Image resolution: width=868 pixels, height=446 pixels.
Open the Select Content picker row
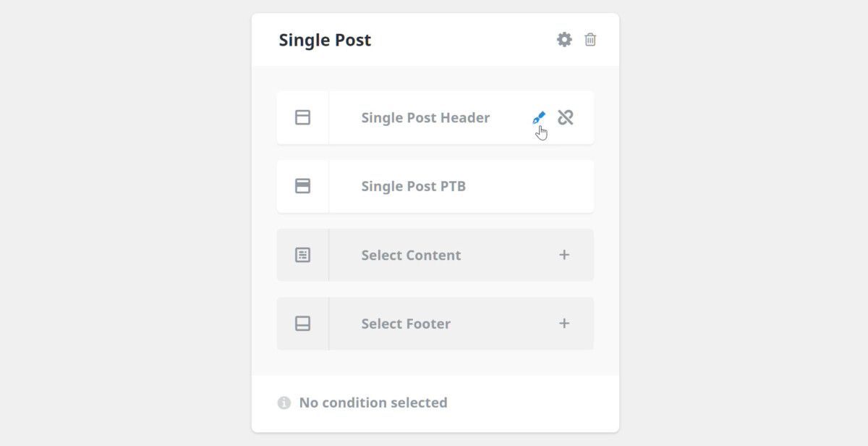click(434, 254)
